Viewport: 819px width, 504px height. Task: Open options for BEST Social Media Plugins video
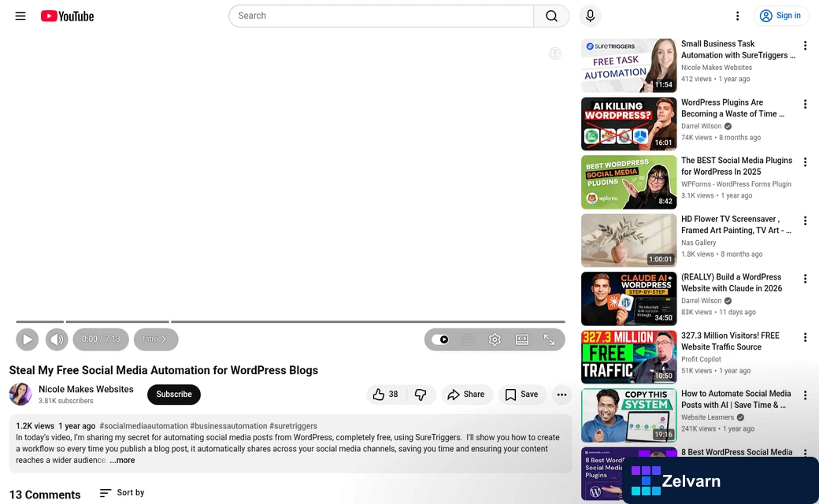point(805,162)
